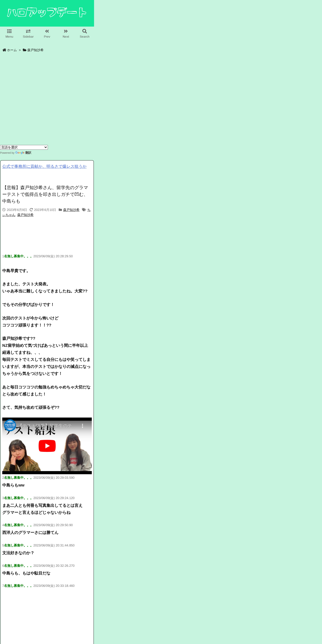Image resolution: width=322 pixels, height=644 pixels.
Task: Open the Search magnifier icon
Action: point(85,31)
